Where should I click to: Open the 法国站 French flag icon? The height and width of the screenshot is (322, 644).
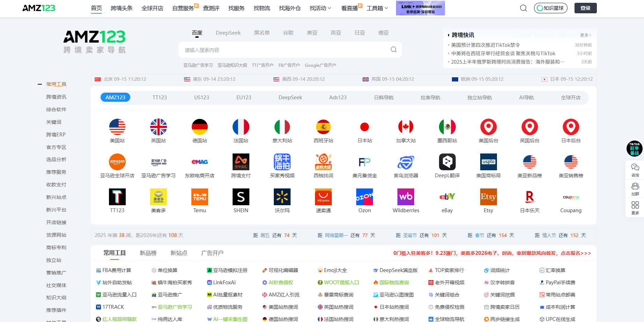(x=241, y=127)
